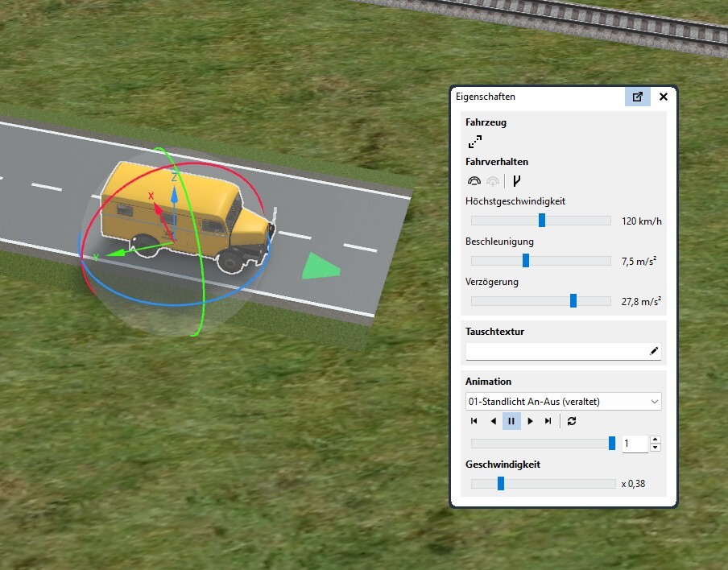Click the Beschleunigung slider handle
This screenshot has height=570, width=728.
526,261
